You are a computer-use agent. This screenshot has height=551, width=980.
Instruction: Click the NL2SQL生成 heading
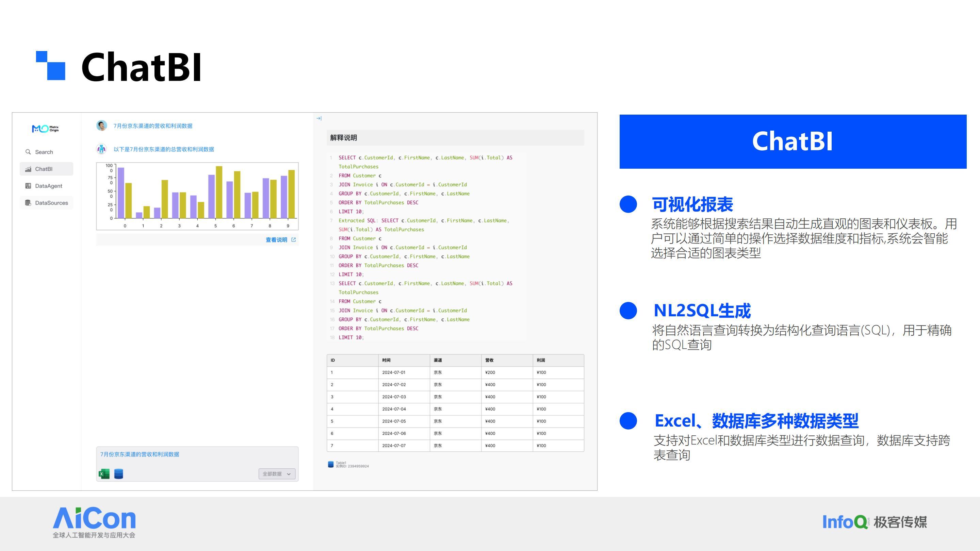tap(702, 311)
